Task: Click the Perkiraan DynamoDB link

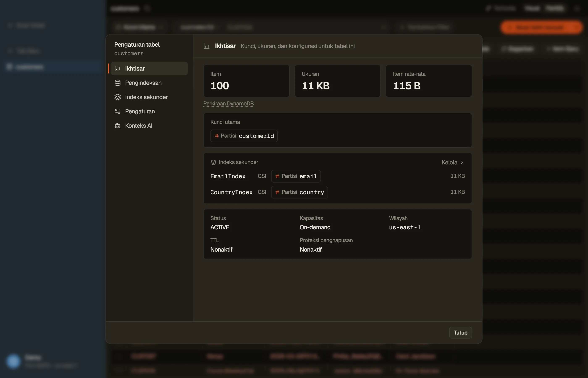Action: pos(228,104)
